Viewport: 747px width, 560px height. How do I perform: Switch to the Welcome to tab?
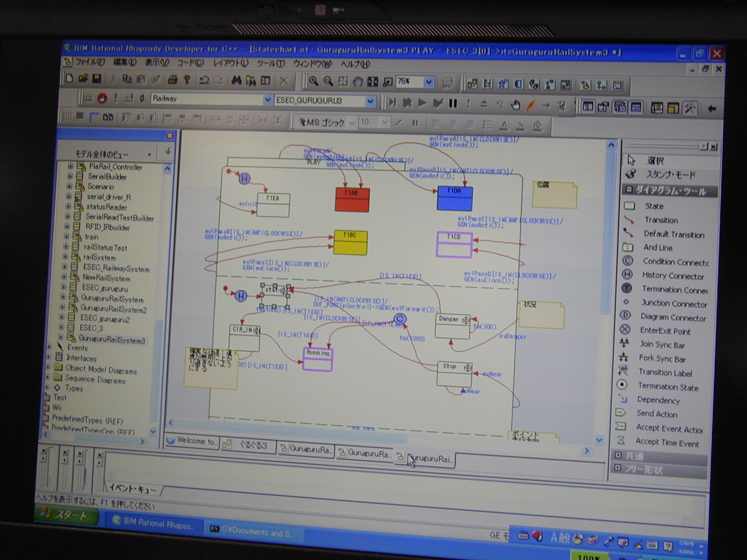pyautogui.click(x=192, y=441)
